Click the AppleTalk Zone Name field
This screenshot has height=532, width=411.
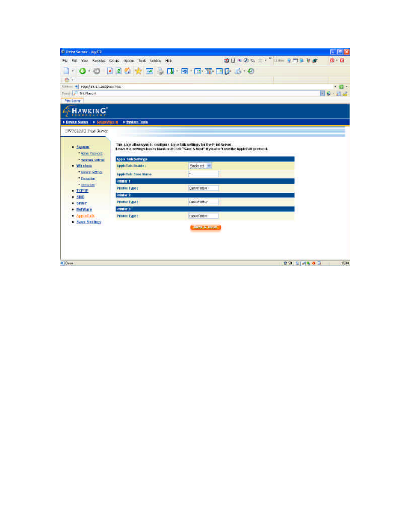204,174
